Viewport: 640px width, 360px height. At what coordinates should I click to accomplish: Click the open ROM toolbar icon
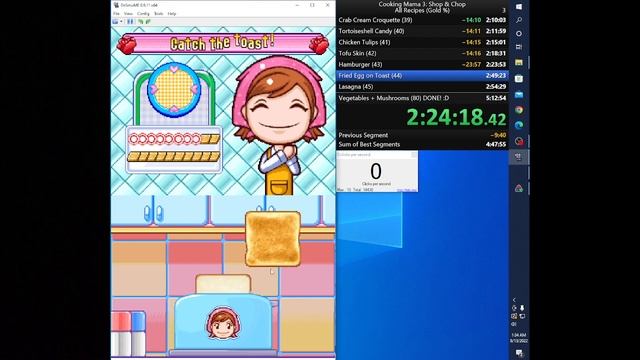(116, 21)
